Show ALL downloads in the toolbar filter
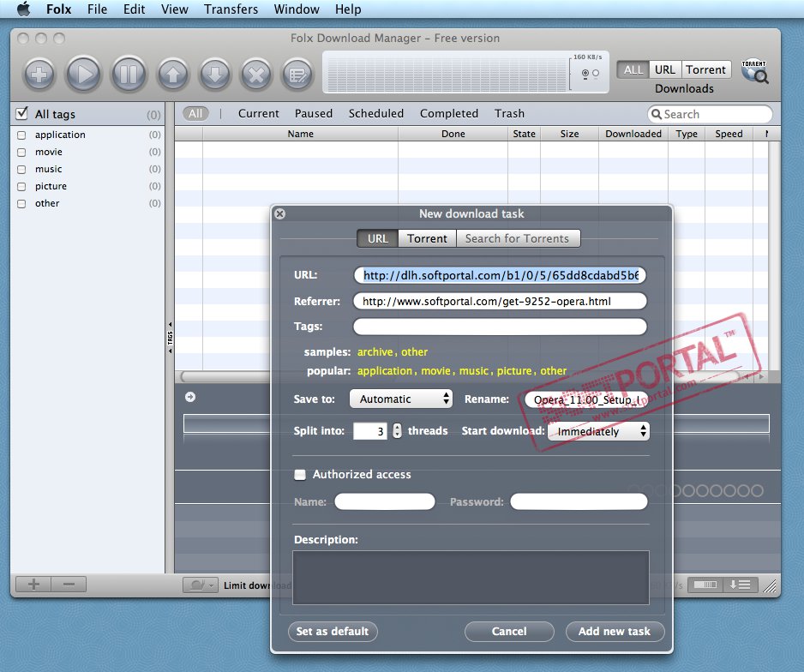The image size is (804, 672). (x=633, y=69)
